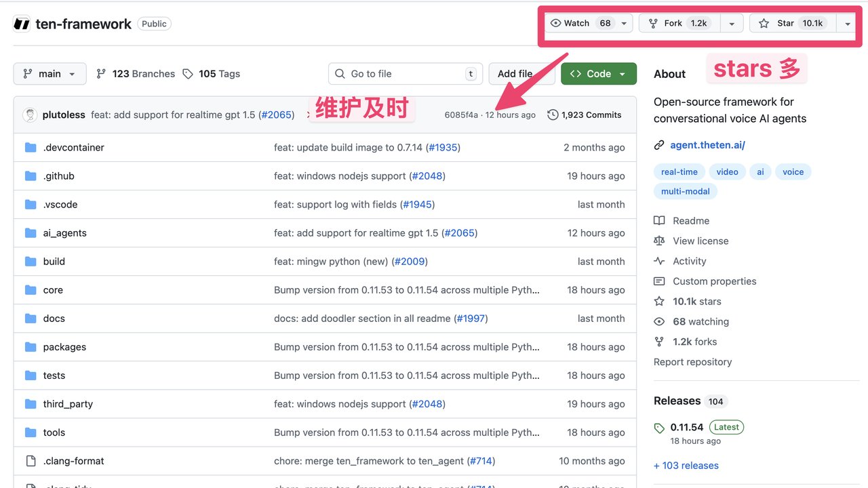Screen dimensions: 868x488
Task: View 105 Tags link
Action: pyautogui.click(x=211, y=73)
